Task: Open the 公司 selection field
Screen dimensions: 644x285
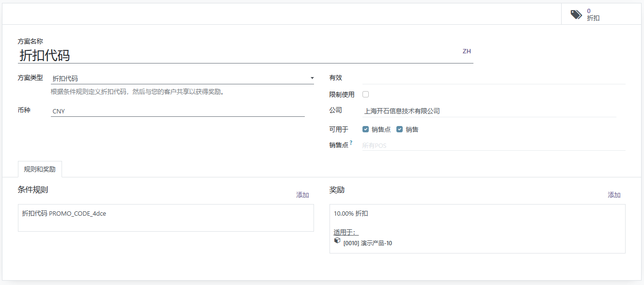Action: 489,111
